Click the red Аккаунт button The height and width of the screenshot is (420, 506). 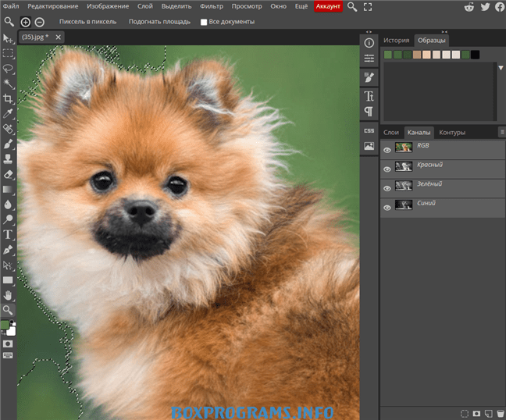click(x=328, y=6)
